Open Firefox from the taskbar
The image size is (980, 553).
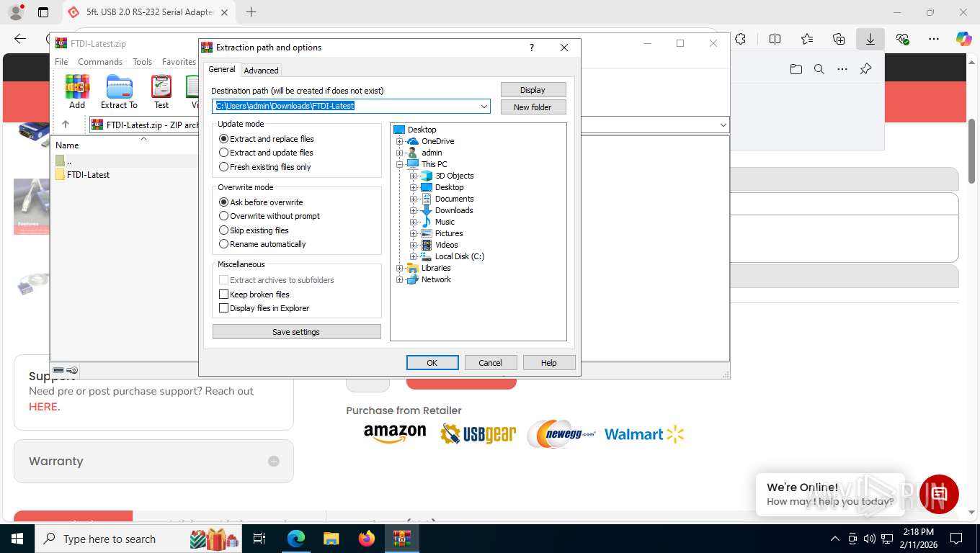tap(367, 539)
